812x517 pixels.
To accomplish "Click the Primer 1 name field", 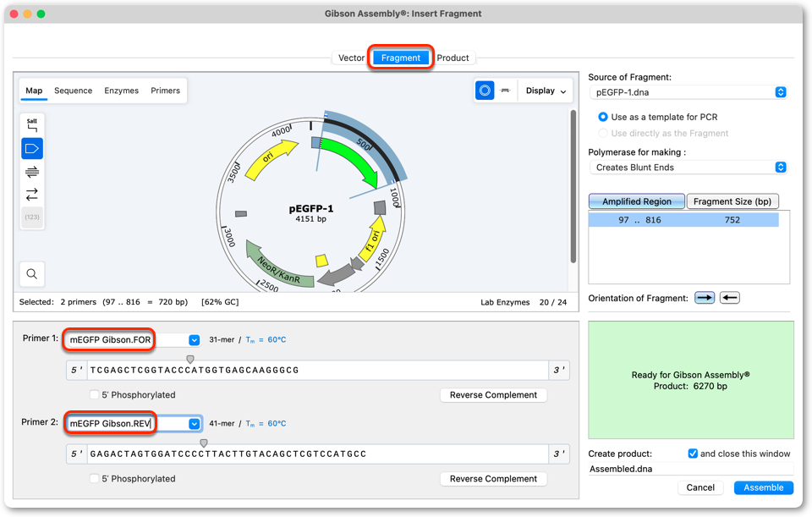I will 127,340.
